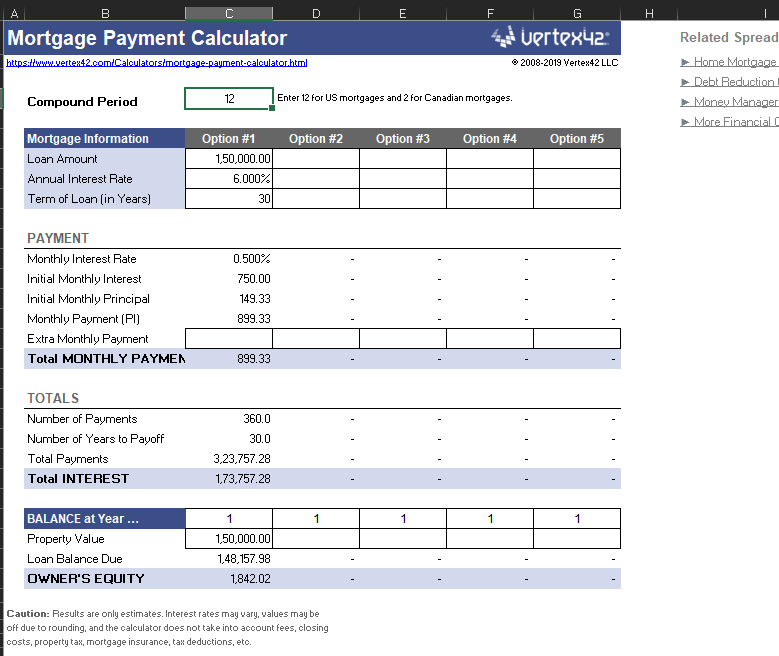
Task: Select column B header
Action: (105, 13)
